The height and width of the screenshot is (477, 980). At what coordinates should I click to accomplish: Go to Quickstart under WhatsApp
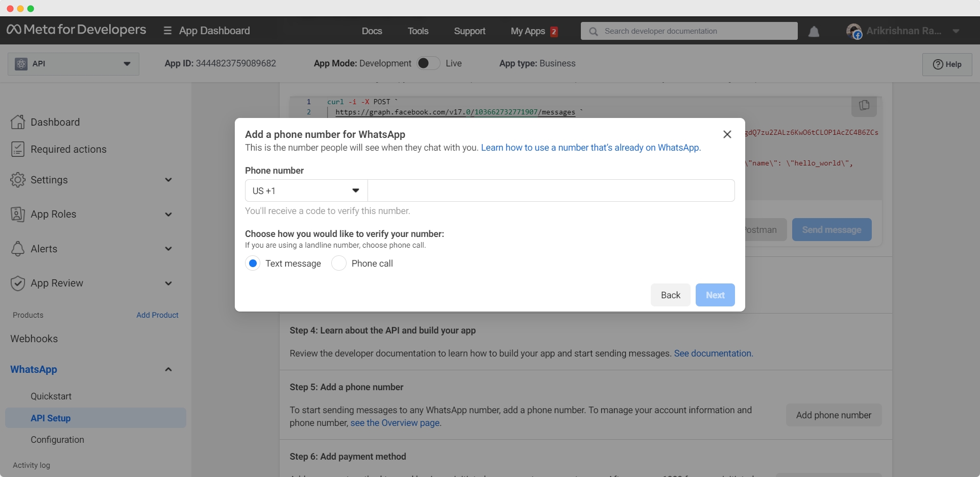51,396
